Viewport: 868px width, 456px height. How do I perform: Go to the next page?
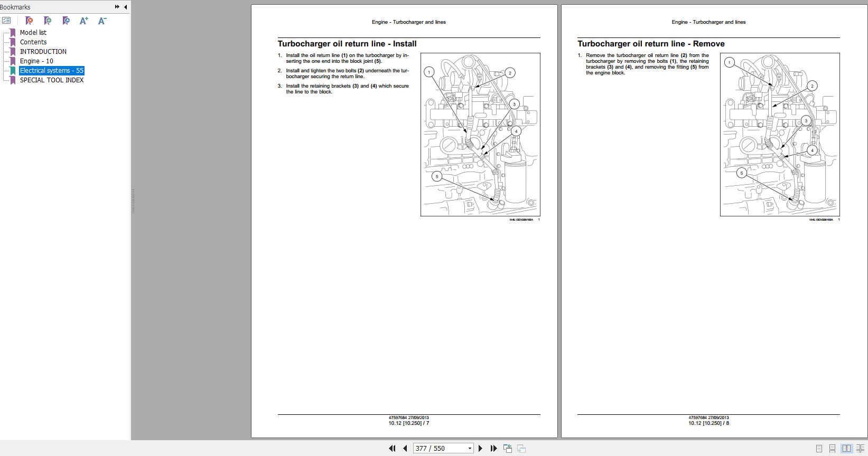pos(480,448)
